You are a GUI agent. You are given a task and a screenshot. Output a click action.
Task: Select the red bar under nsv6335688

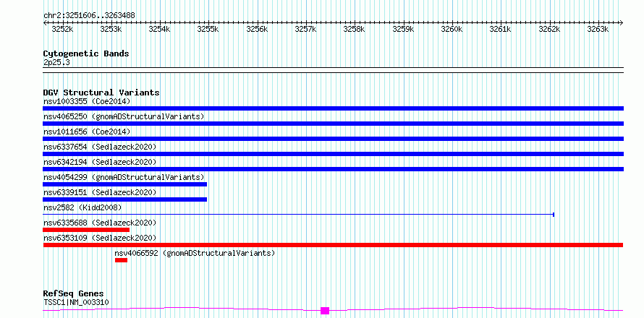(x=86, y=230)
